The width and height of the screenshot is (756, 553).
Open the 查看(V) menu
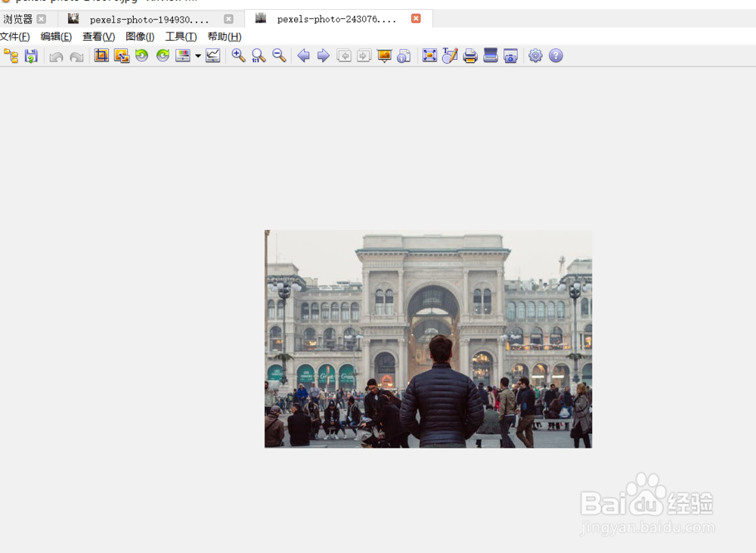[x=99, y=36]
